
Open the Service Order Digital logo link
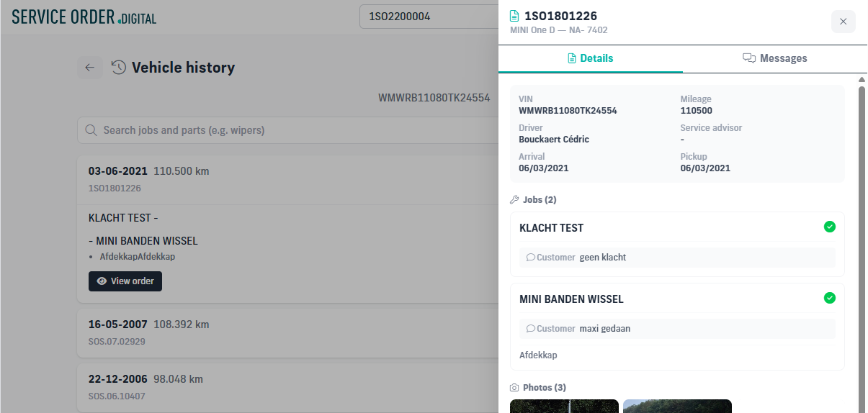(x=84, y=17)
